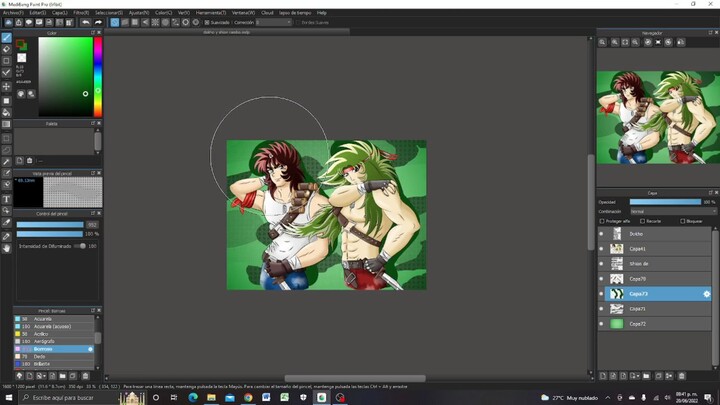720x405 pixels.
Task: Toggle the Suavizado checkbox
Action: (x=207, y=22)
